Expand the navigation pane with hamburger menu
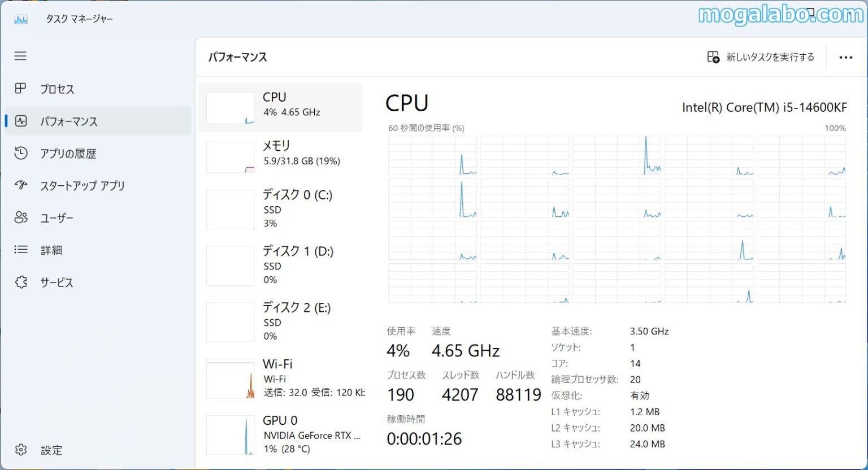The height and width of the screenshot is (470, 868). pos(20,56)
